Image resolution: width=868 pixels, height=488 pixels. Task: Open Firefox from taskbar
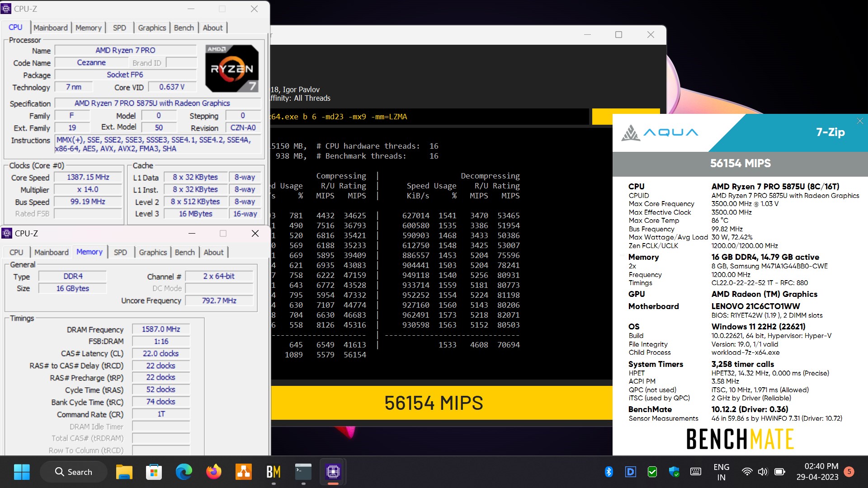point(213,472)
